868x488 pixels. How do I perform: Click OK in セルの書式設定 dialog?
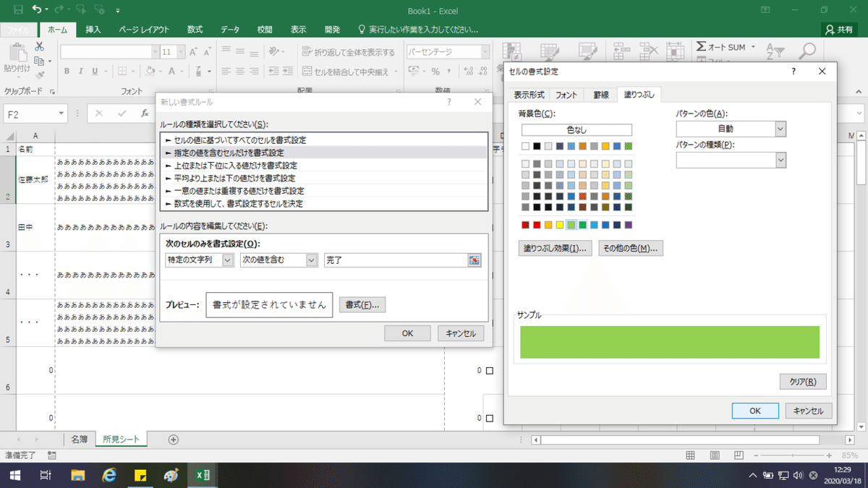[x=754, y=411]
